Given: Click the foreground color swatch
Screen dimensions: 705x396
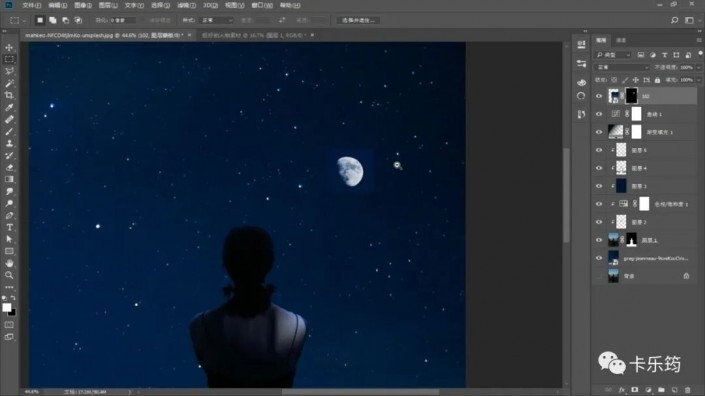Looking at the screenshot, I should click(x=7, y=307).
